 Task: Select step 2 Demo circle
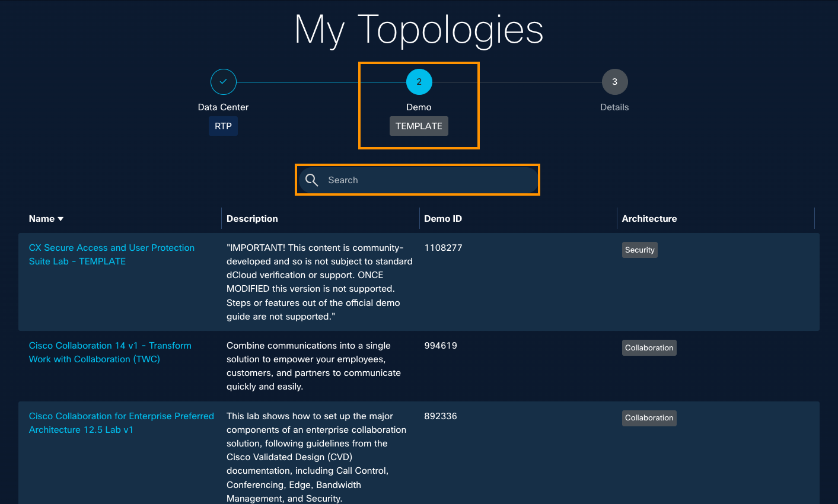coord(419,82)
